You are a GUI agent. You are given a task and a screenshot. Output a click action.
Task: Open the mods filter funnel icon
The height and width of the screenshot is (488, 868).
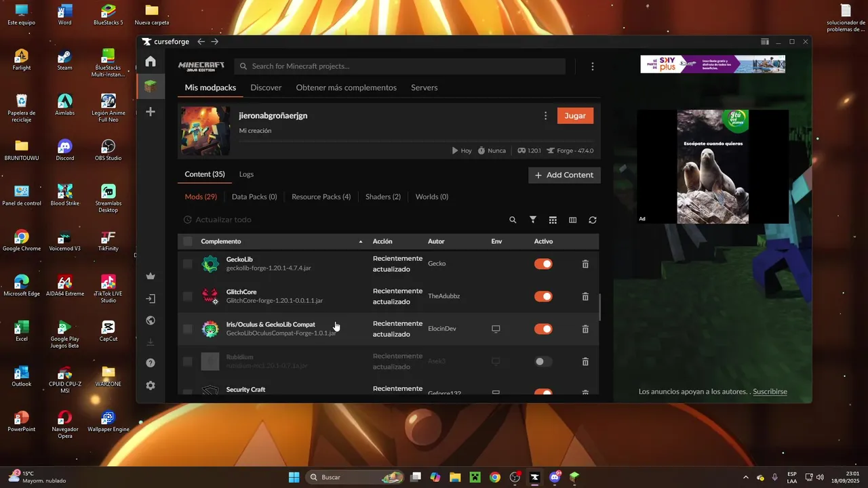pyautogui.click(x=533, y=220)
